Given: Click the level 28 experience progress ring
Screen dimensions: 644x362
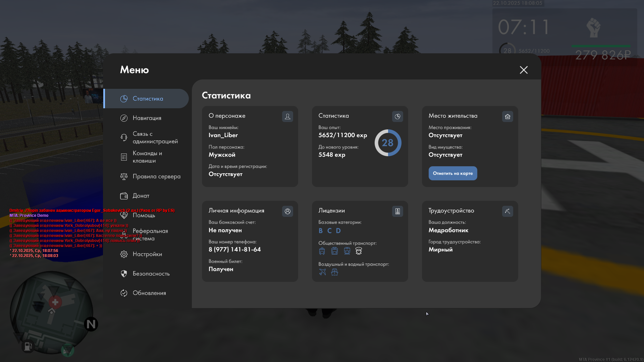Looking at the screenshot, I should [x=388, y=143].
